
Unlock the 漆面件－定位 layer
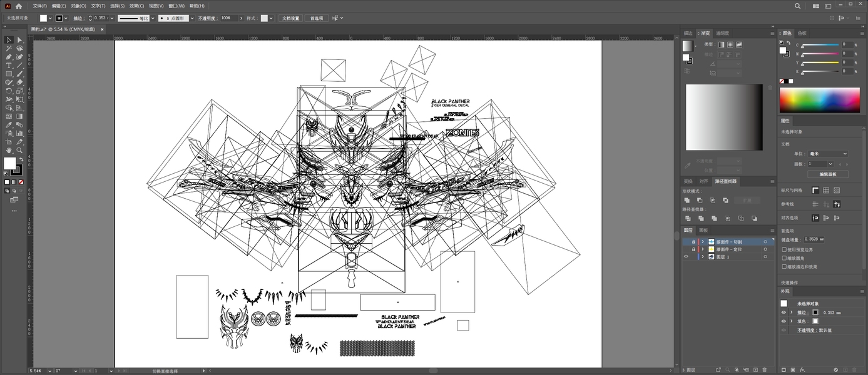[x=693, y=249]
